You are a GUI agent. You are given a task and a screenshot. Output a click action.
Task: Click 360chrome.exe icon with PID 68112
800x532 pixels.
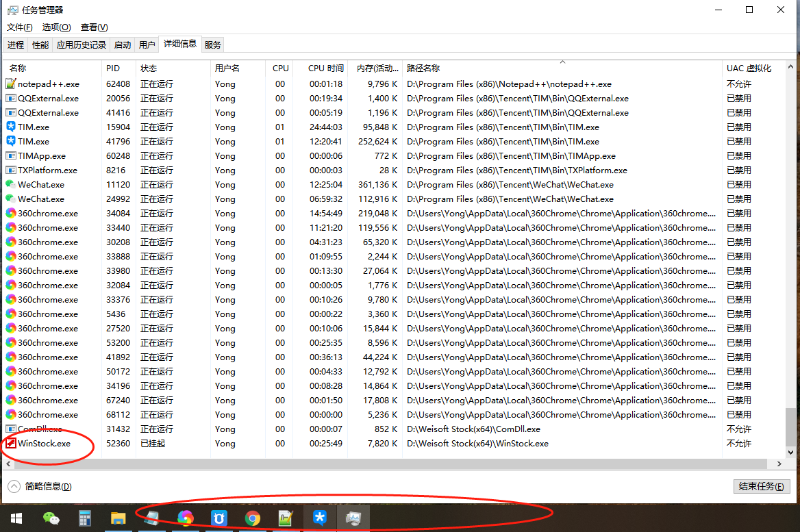click(x=11, y=414)
